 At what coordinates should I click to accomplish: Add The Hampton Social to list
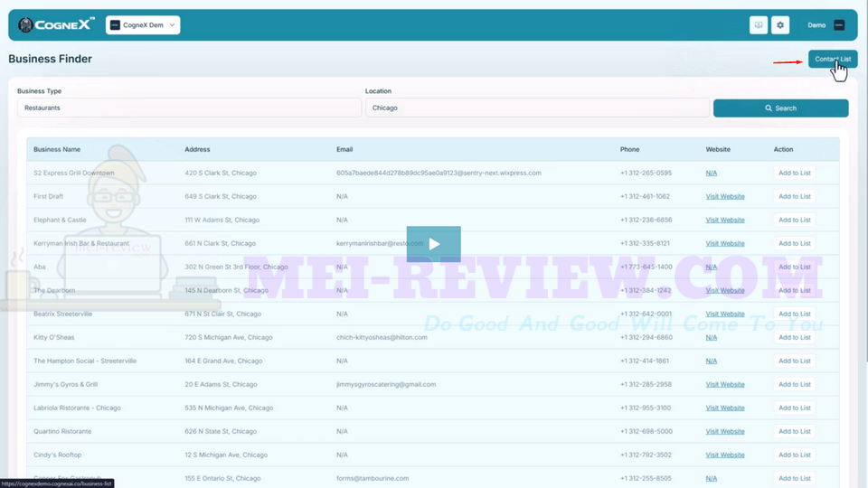pos(795,361)
